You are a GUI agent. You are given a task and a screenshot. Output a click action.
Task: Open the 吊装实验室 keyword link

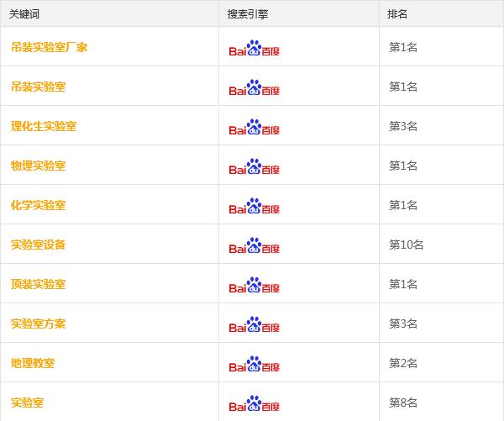(x=39, y=87)
